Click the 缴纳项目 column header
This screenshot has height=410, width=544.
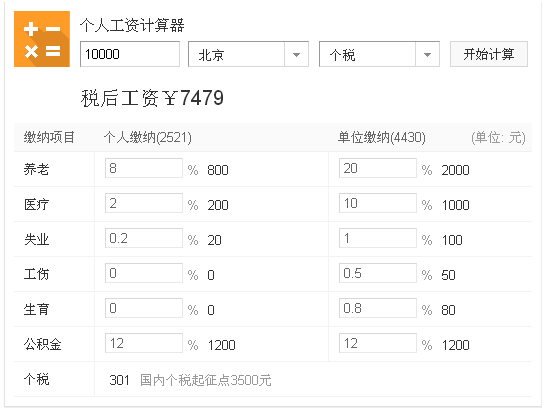pyautogui.click(x=49, y=137)
